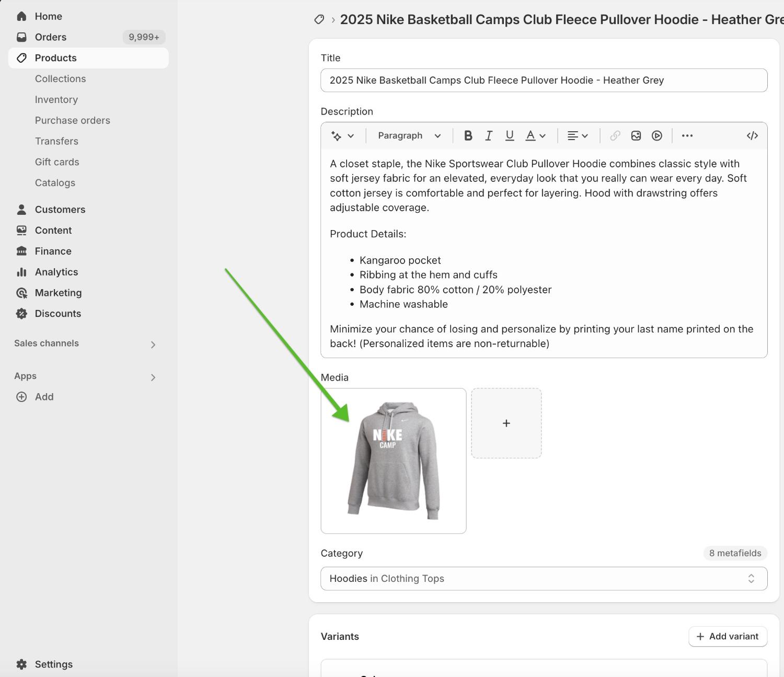Open the Inventory page
Viewport: 784px width, 677px height.
tap(56, 100)
